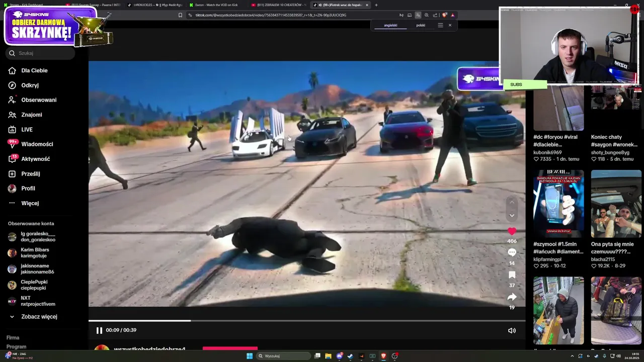Open Ona pyta się mnie video thumbnail
Screen dimensions: 644x362
[x=616, y=204]
